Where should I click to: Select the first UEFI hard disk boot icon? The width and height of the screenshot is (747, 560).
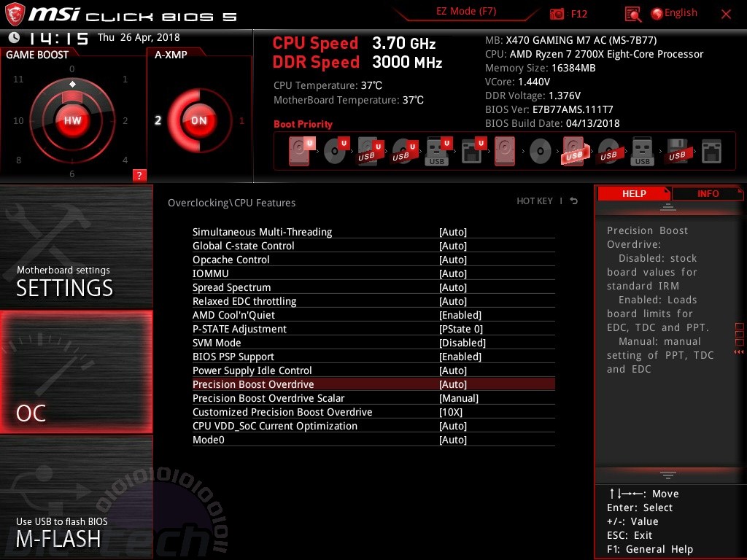pos(301,151)
